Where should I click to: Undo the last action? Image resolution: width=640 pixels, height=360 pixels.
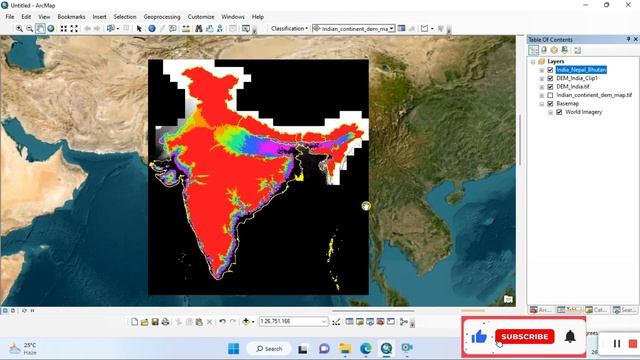click(x=222, y=322)
